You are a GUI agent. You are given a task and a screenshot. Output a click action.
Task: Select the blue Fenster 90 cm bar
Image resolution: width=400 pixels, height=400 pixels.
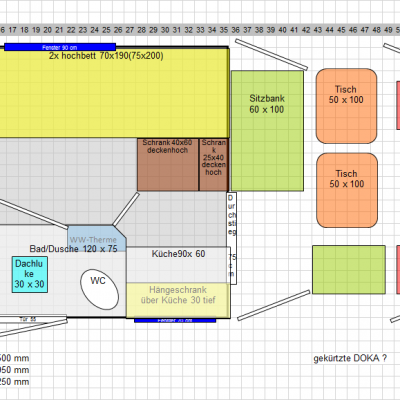coord(60,47)
